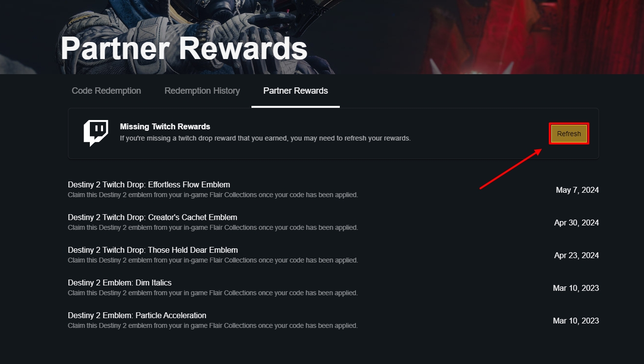This screenshot has width=644, height=364.
Task: Open the Redemption History tab
Action: point(202,91)
